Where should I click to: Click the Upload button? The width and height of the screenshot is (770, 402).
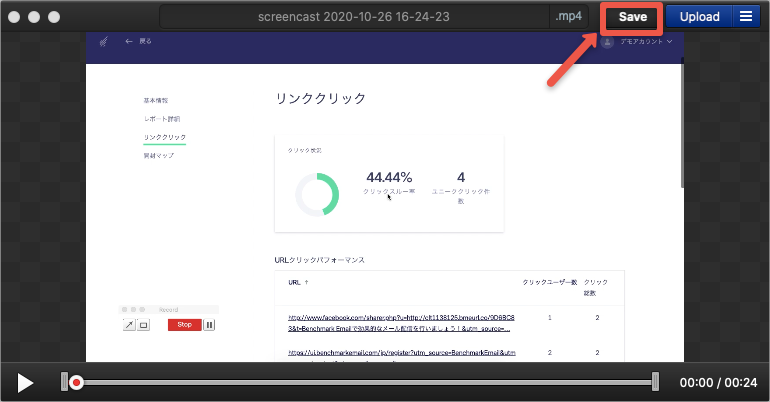coord(699,17)
